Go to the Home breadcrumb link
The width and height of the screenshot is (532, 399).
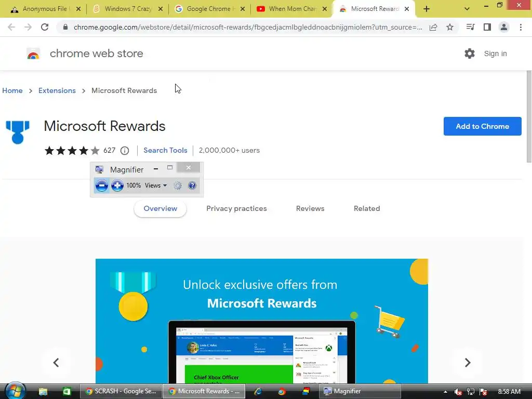click(12, 90)
